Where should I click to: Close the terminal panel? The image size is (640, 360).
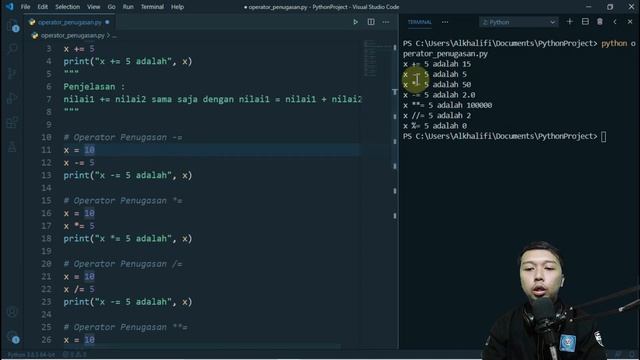click(630, 22)
